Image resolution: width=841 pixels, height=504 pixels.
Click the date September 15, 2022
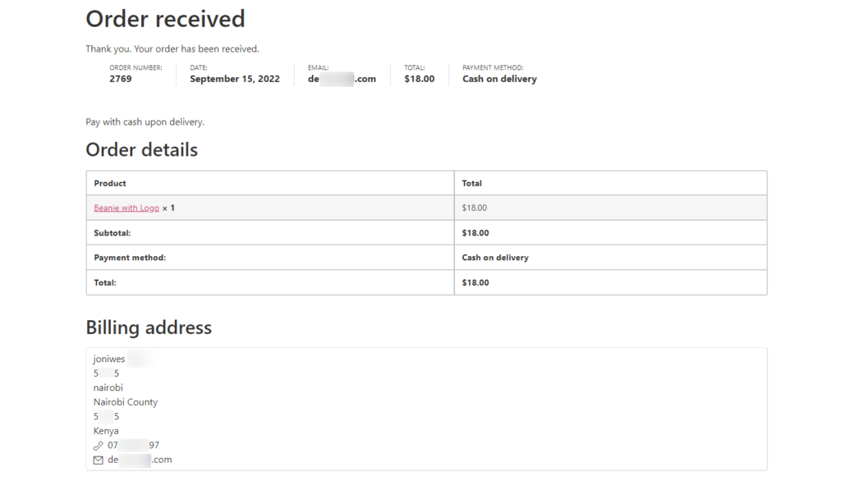(x=234, y=79)
